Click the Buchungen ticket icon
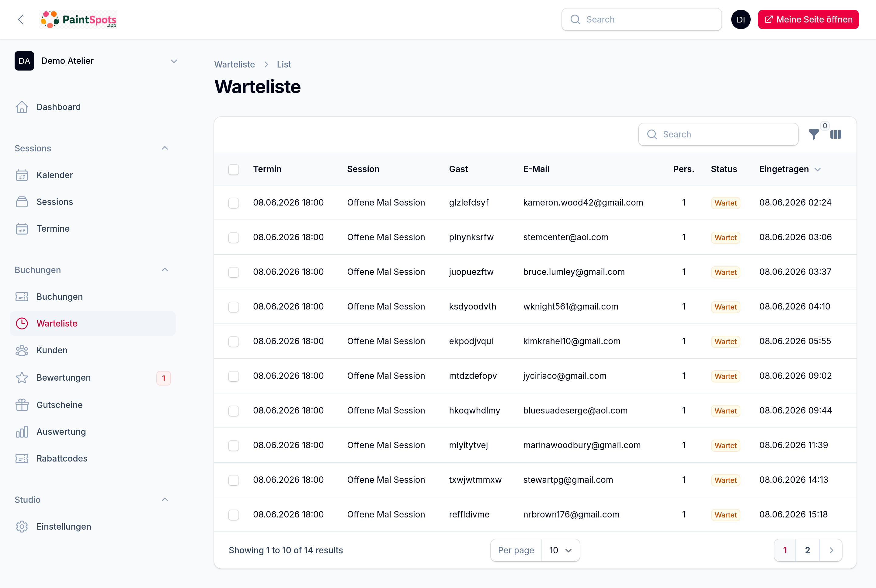Viewport: 876px width, 588px height. tap(22, 297)
